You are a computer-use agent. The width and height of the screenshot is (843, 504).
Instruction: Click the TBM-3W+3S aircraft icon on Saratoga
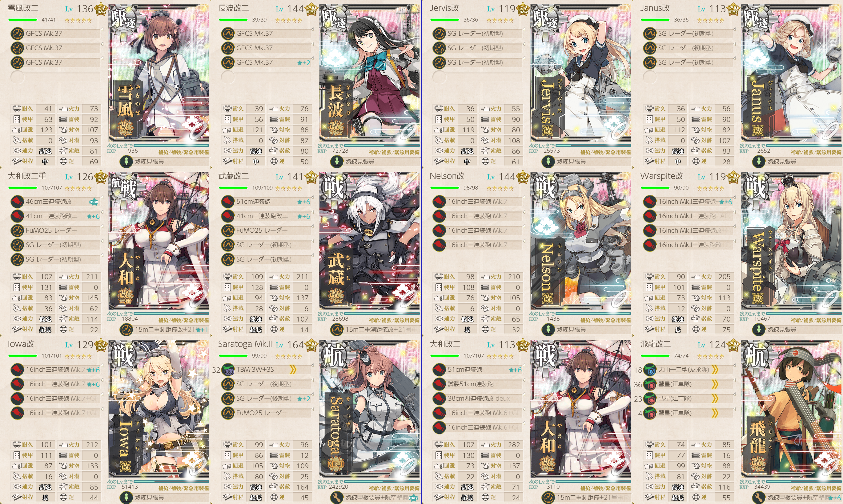click(228, 370)
